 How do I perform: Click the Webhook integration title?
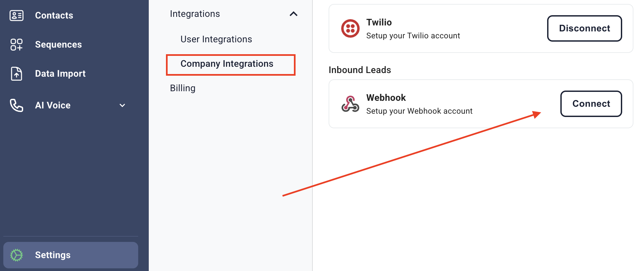point(386,97)
